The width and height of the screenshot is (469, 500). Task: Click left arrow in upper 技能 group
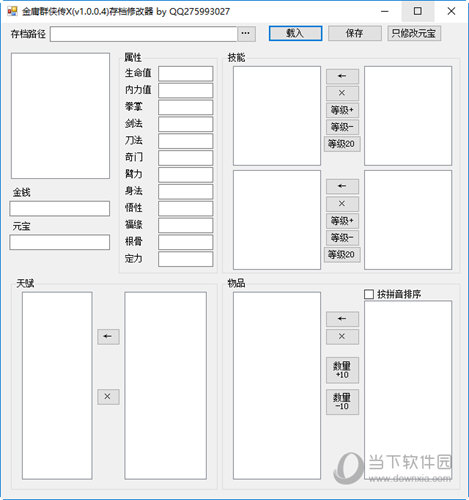point(342,76)
